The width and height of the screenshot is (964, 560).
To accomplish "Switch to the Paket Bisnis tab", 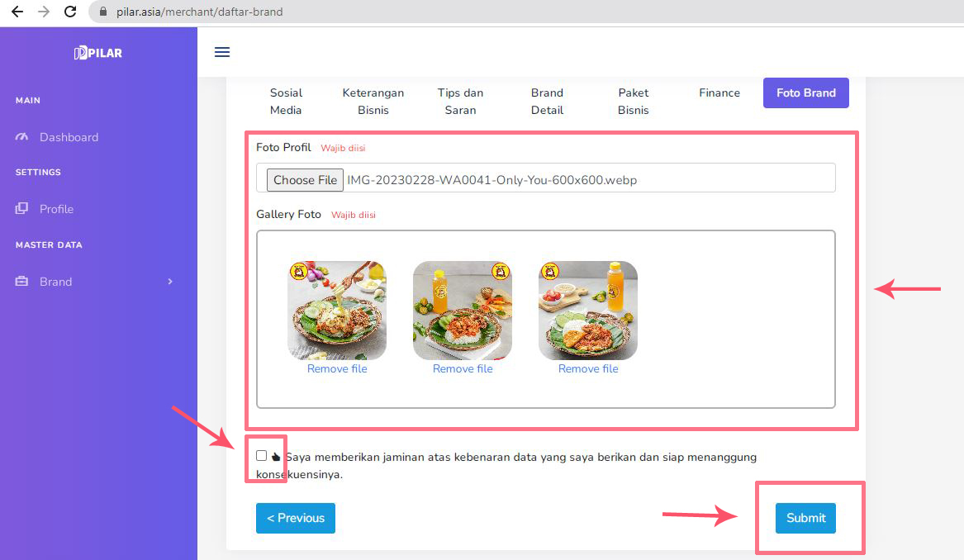I will point(634,102).
